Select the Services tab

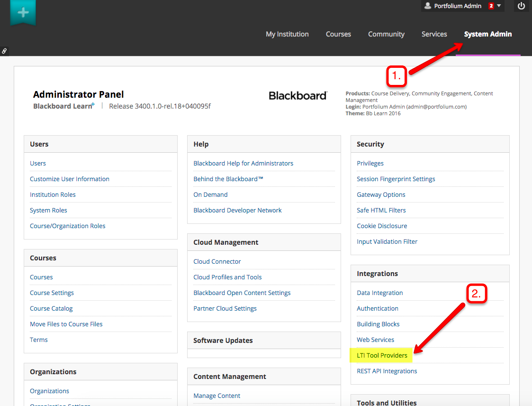434,34
